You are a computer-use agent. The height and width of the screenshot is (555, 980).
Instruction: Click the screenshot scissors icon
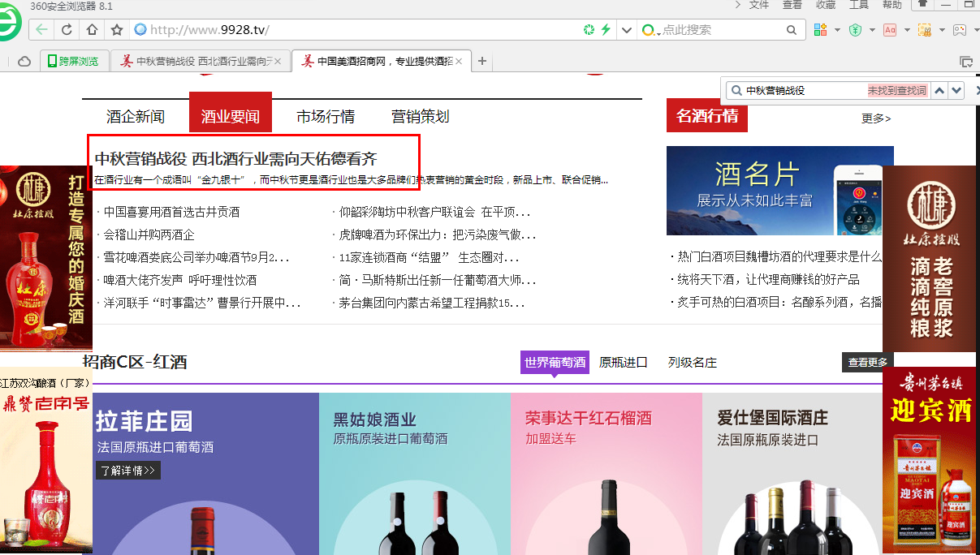click(925, 30)
